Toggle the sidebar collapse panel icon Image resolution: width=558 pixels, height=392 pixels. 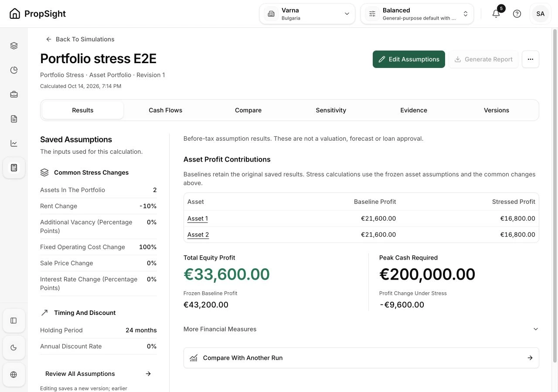tap(14, 321)
